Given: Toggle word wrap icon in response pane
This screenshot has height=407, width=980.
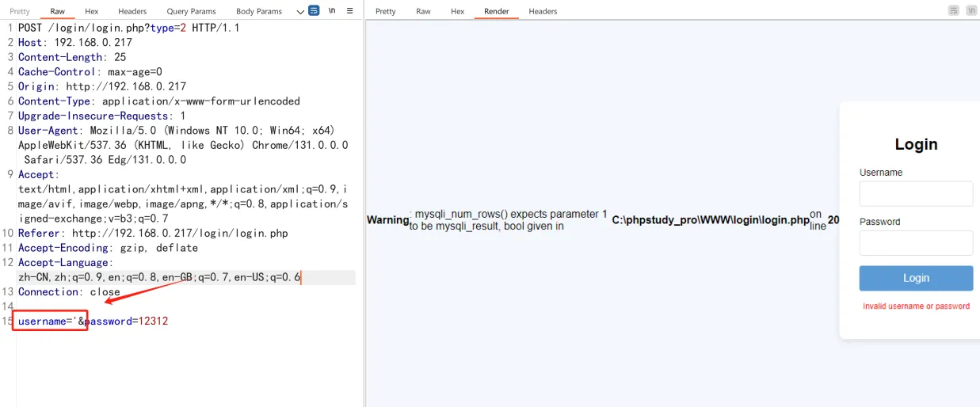Looking at the screenshot, I should 954,11.
